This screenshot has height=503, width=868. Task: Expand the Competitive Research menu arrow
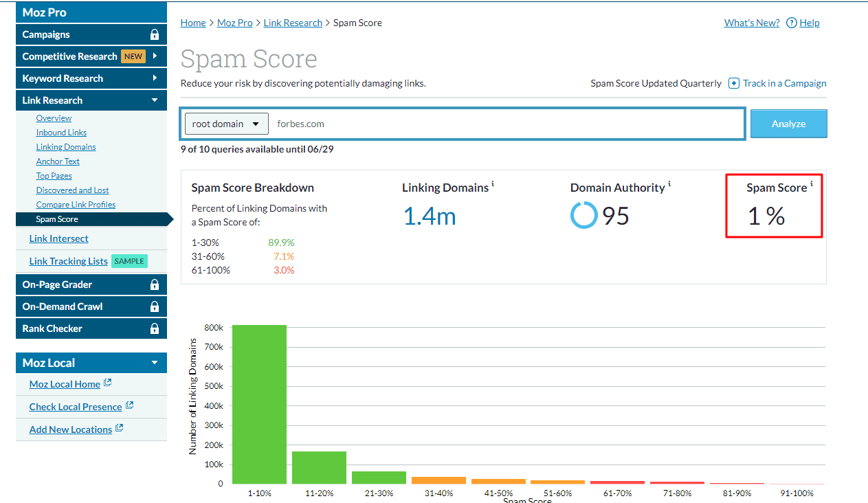pyautogui.click(x=155, y=56)
